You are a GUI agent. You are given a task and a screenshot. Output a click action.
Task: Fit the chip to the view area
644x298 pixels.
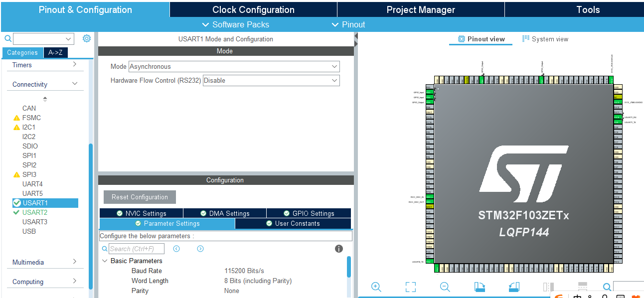pos(411,287)
